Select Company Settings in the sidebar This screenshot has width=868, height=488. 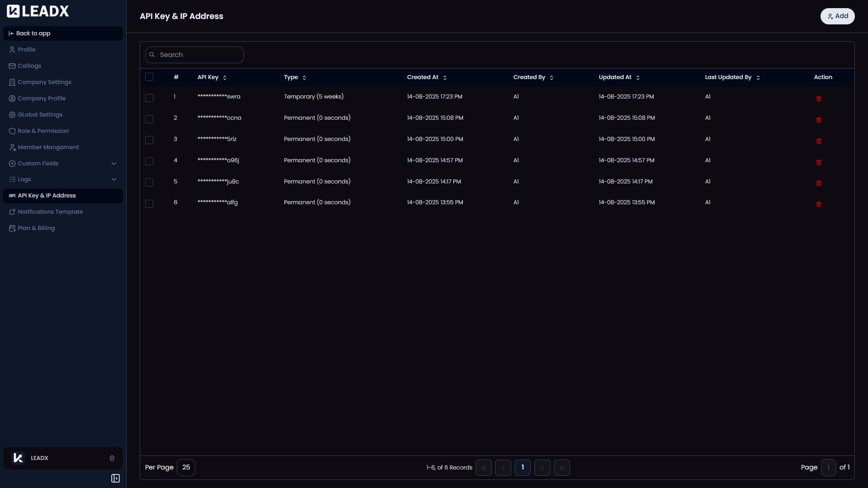coord(44,82)
